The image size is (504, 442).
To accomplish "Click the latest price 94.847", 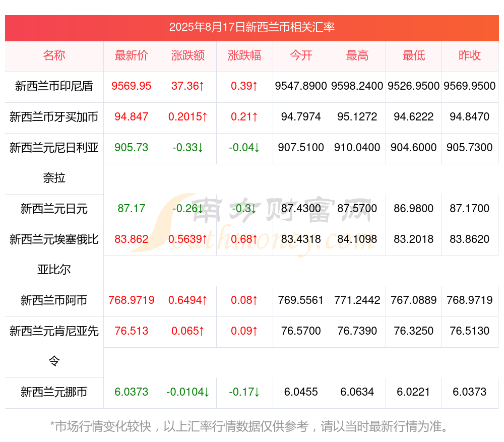I will coord(132,116).
